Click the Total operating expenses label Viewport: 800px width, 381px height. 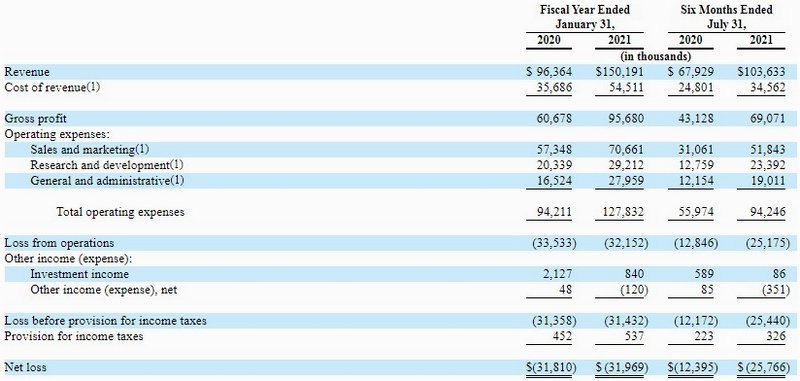click(x=120, y=212)
